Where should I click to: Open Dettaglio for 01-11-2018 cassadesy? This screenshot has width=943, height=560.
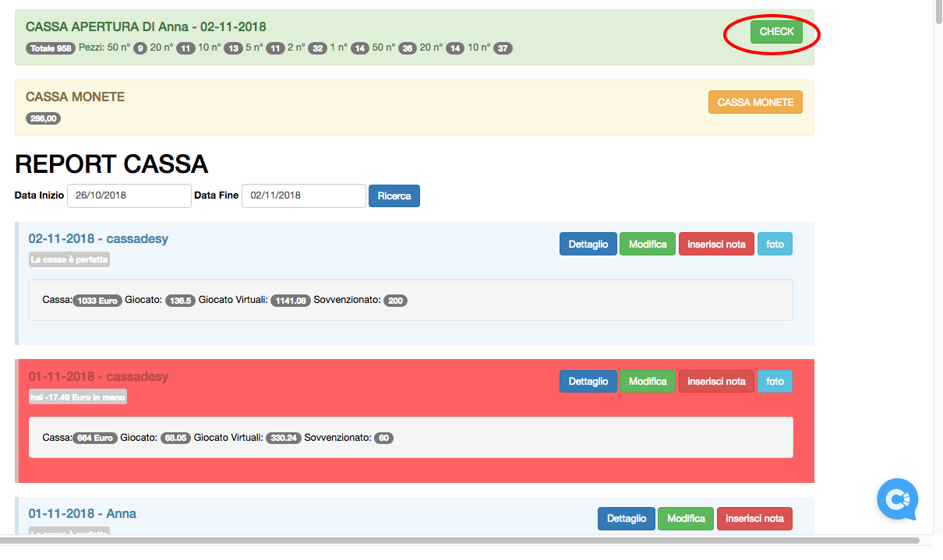(x=588, y=382)
